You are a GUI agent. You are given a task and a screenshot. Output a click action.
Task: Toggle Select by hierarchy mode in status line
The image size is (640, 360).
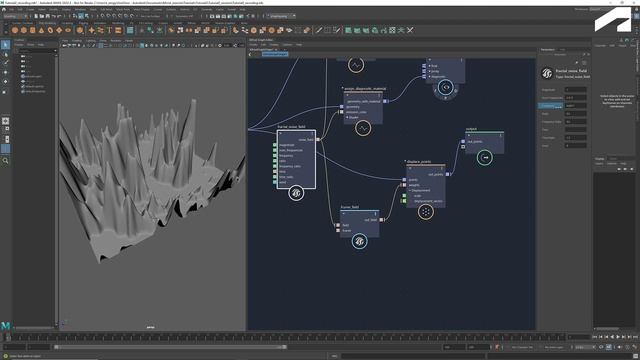(75, 16)
